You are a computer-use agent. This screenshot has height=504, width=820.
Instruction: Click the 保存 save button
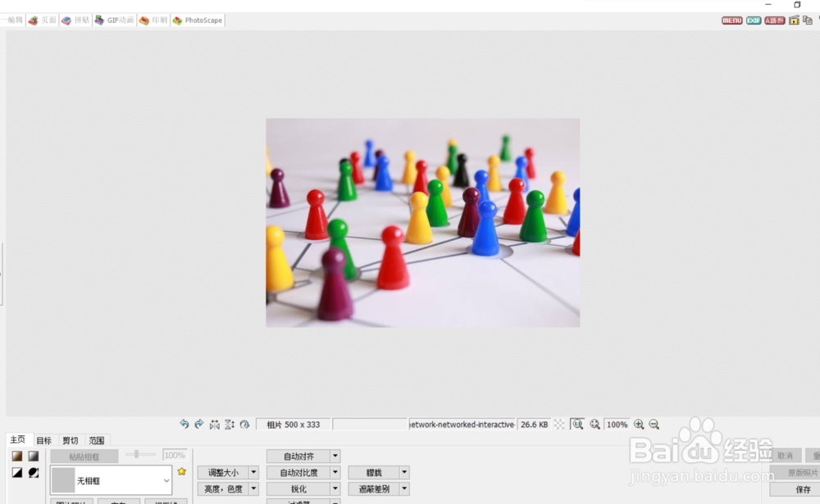[x=795, y=489]
